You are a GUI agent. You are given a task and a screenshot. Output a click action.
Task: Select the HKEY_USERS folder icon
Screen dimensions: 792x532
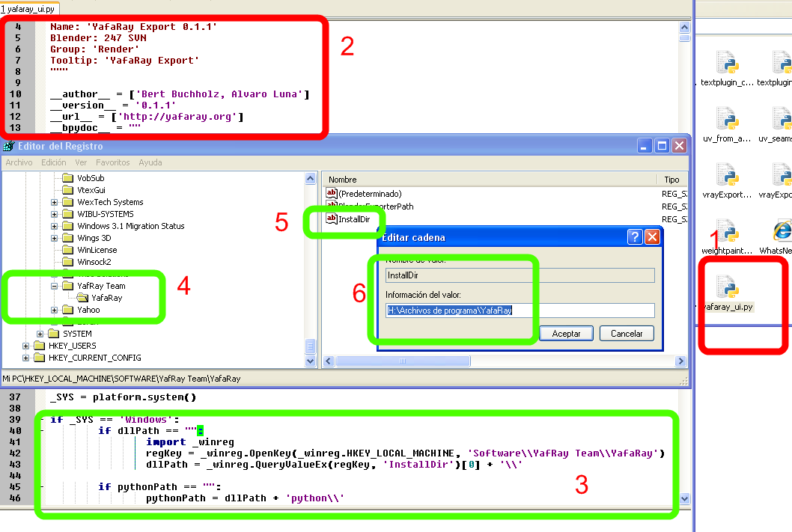[40, 346]
